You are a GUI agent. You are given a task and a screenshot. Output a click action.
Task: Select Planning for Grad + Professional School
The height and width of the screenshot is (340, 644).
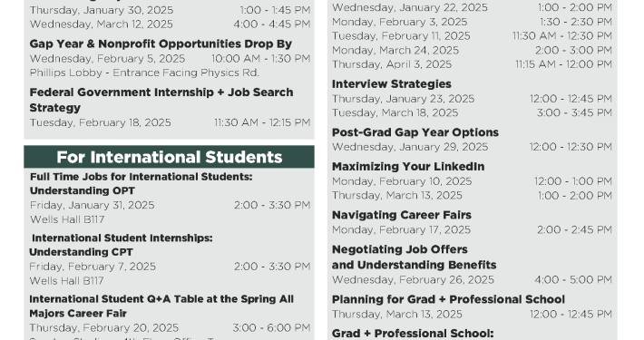click(x=448, y=299)
